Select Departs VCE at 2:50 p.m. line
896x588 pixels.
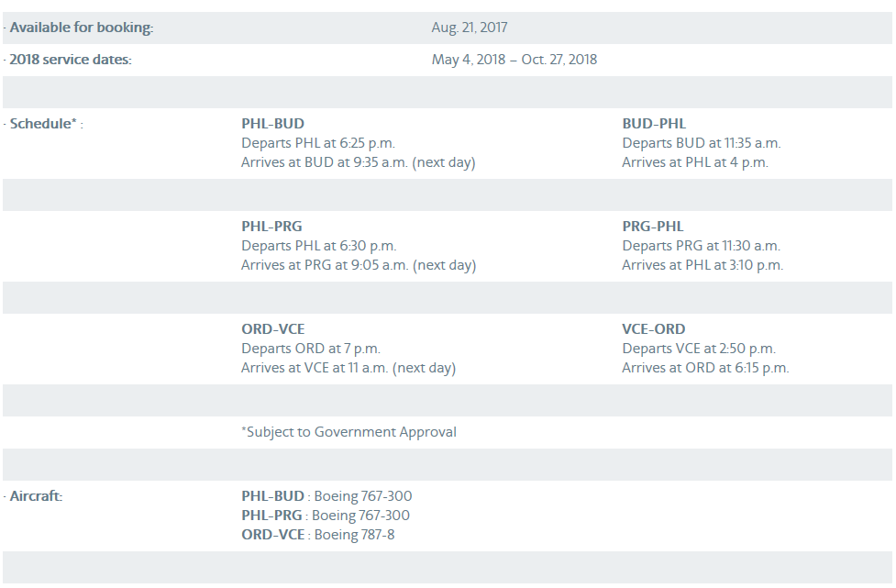coord(698,349)
